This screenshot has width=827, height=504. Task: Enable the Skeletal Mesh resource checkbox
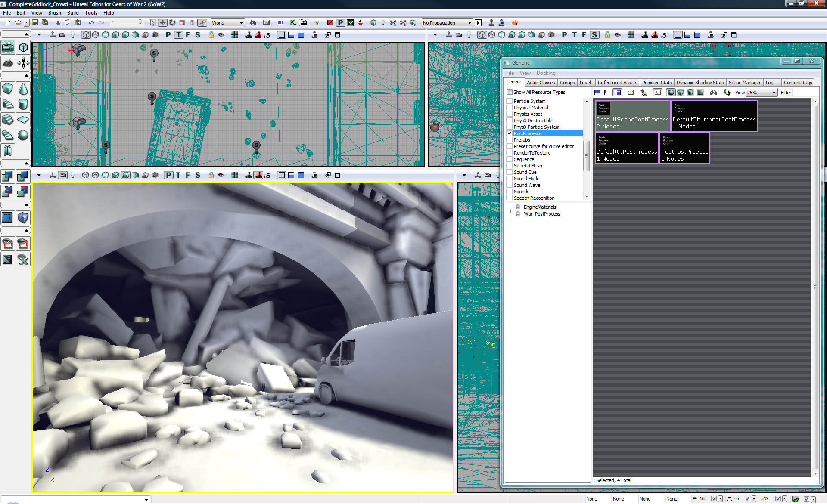(510, 166)
